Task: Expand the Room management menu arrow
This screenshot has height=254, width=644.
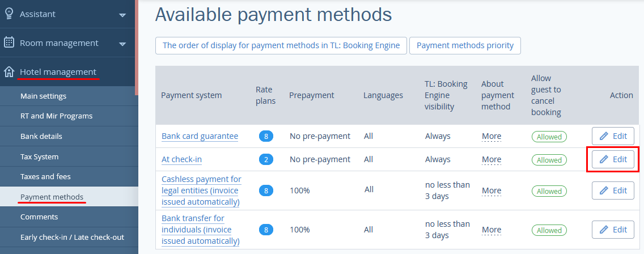Action: pyautogui.click(x=122, y=44)
